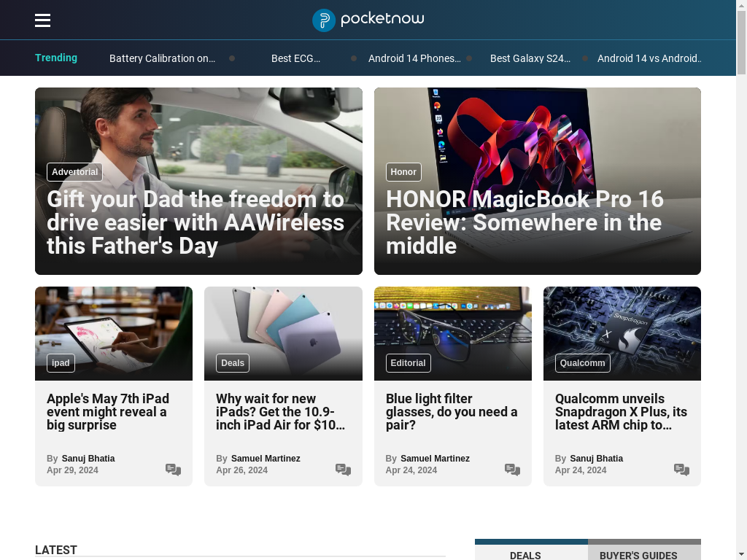747x560 pixels.
Task: Open trending topic Android 14 vs Android..
Action: [x=649, y=58]
